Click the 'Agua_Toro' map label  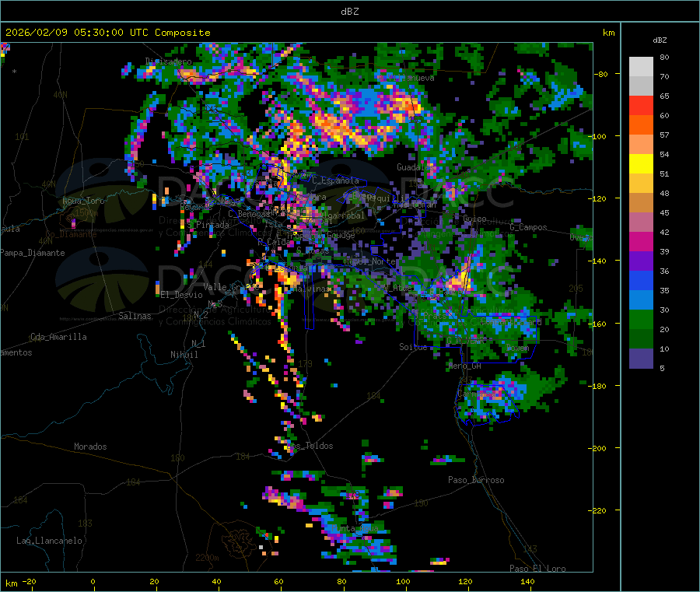[x=83, y=201]
